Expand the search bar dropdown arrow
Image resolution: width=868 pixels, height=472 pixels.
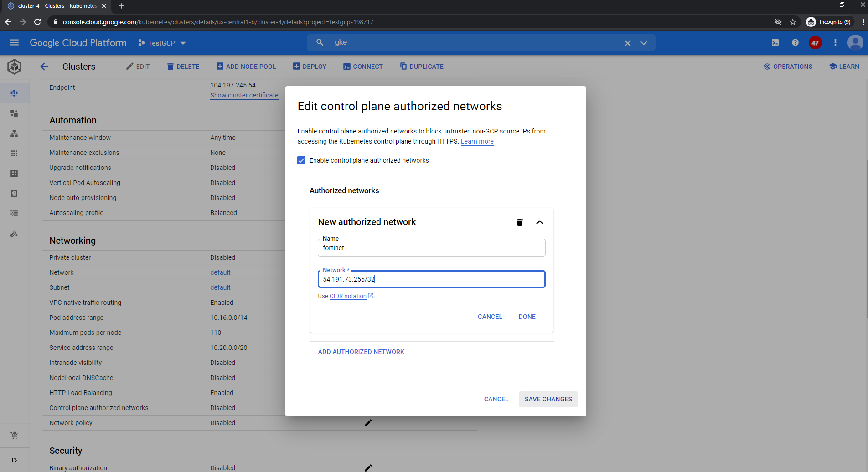(644, 43)
